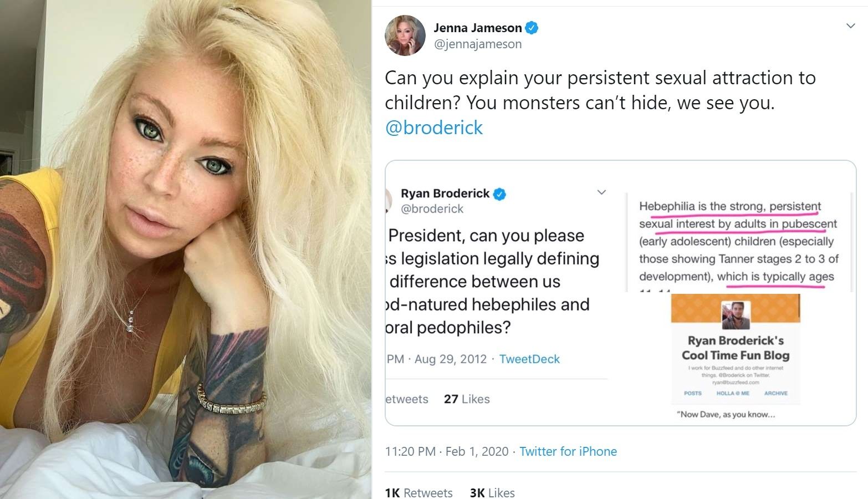
Task: Click the TweetDeck source link
Action: [x=529, y=359]
